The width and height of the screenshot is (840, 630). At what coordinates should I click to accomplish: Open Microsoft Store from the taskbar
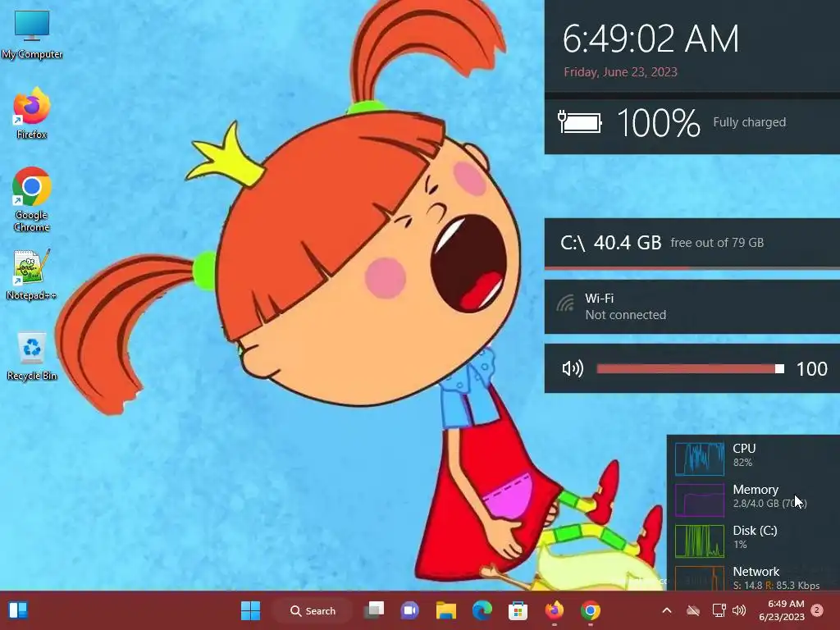coord(518,610)
